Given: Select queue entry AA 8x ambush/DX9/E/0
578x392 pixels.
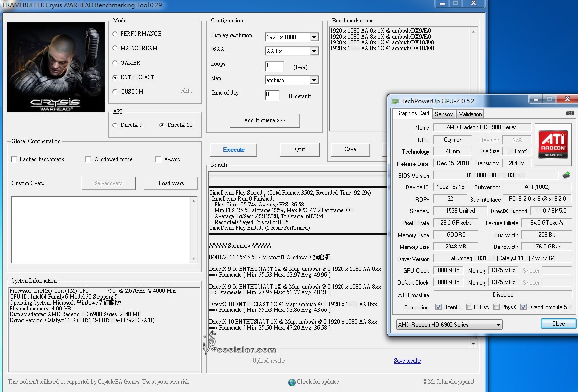Looking at the screenshot, I should coord(381,37).
